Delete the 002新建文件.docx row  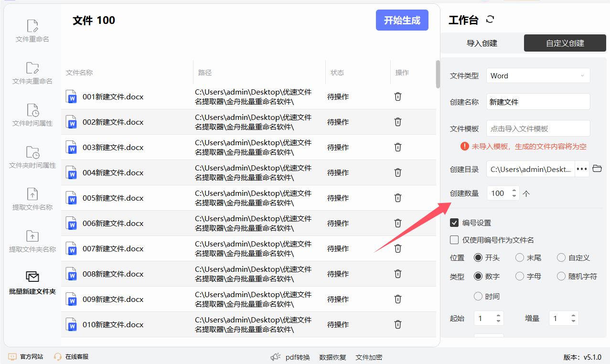click(x=397, y=122)
